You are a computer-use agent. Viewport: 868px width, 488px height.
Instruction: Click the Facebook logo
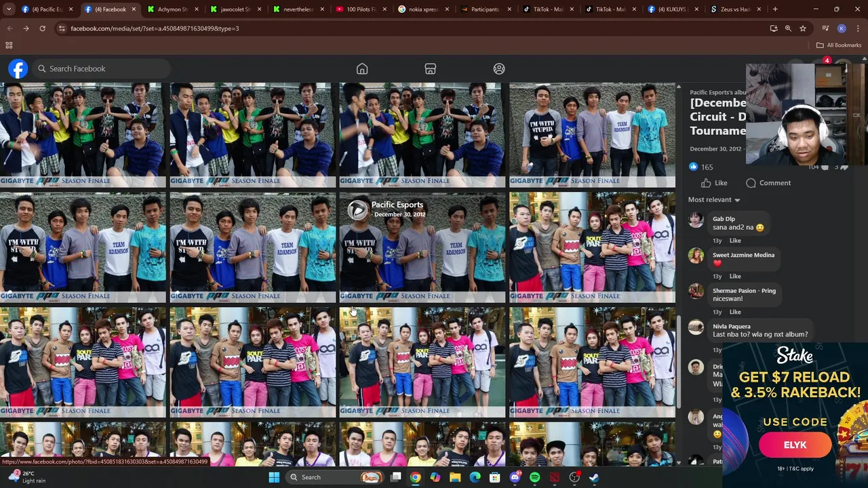click(x=18, y=68)
